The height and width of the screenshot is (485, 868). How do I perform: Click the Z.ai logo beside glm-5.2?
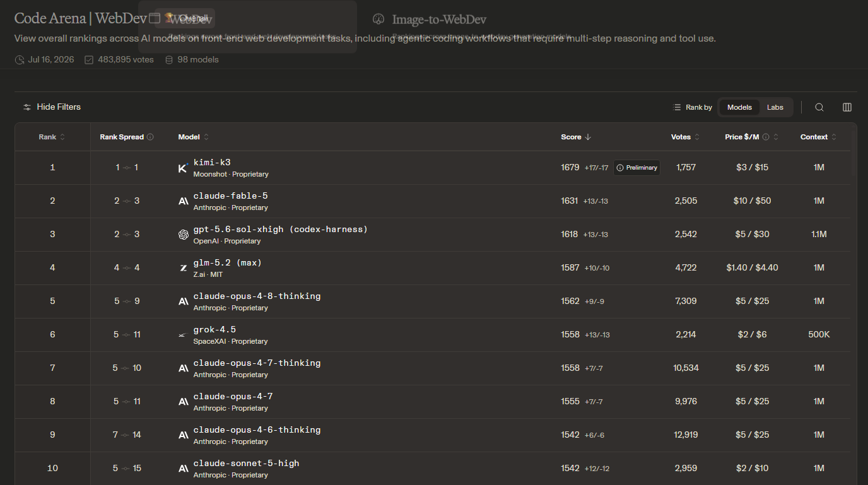(184, 268)
